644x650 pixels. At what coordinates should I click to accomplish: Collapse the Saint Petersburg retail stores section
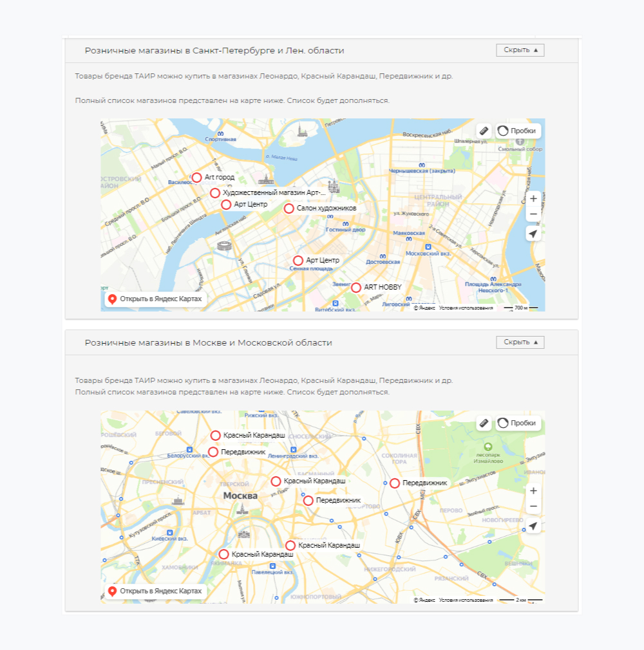point(520,50)
